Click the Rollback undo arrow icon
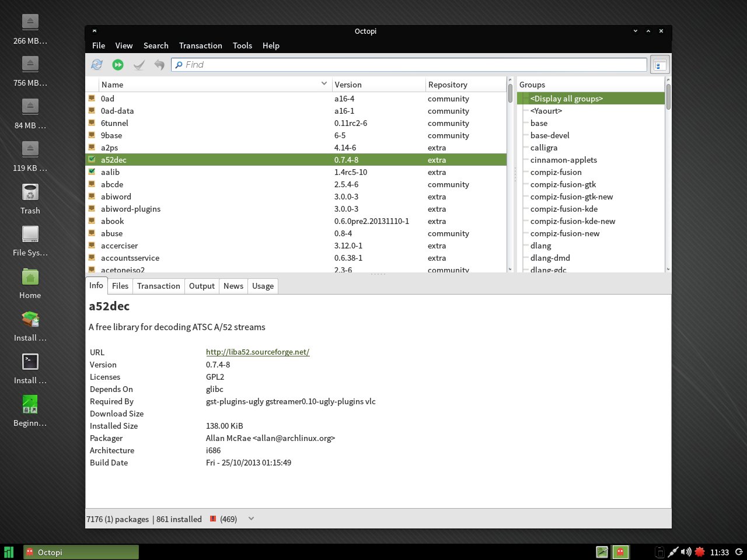The image size is (747, 560). [159, 65]
